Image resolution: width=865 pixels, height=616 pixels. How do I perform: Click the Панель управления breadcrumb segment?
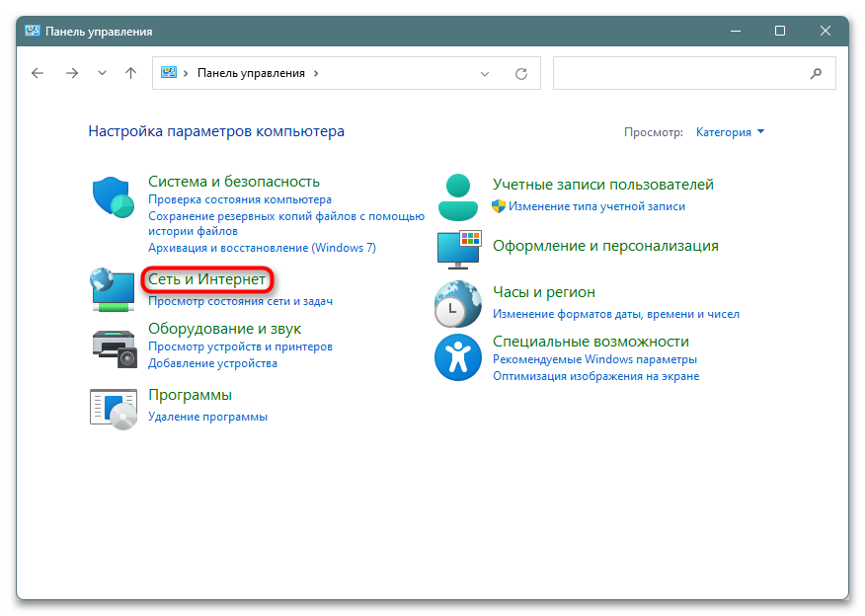(x=251, y=73)
